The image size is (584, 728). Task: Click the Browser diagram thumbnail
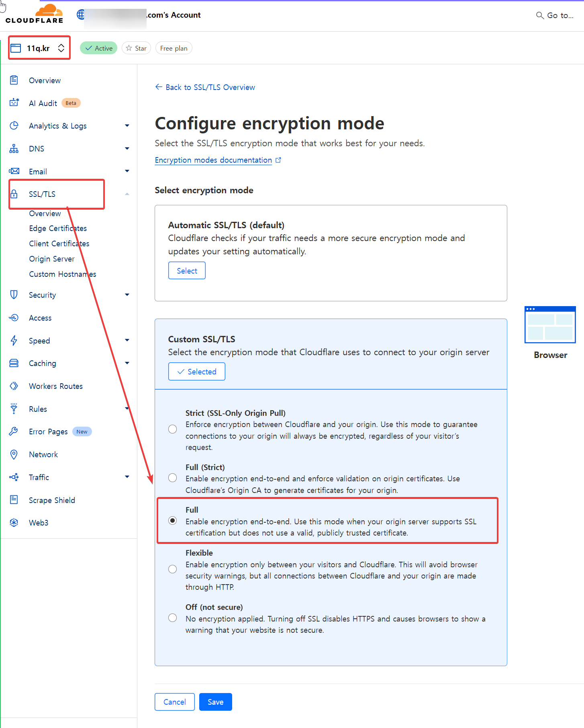550,325
